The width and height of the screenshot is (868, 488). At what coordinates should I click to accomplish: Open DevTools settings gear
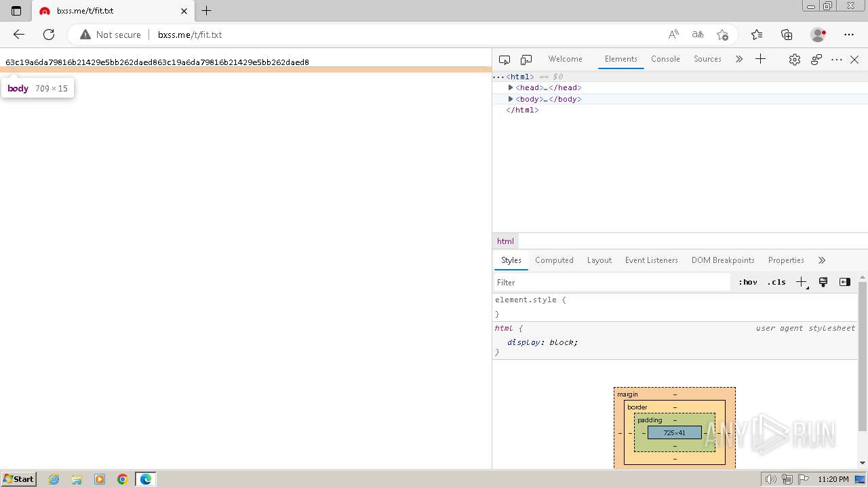click(795, 60)
